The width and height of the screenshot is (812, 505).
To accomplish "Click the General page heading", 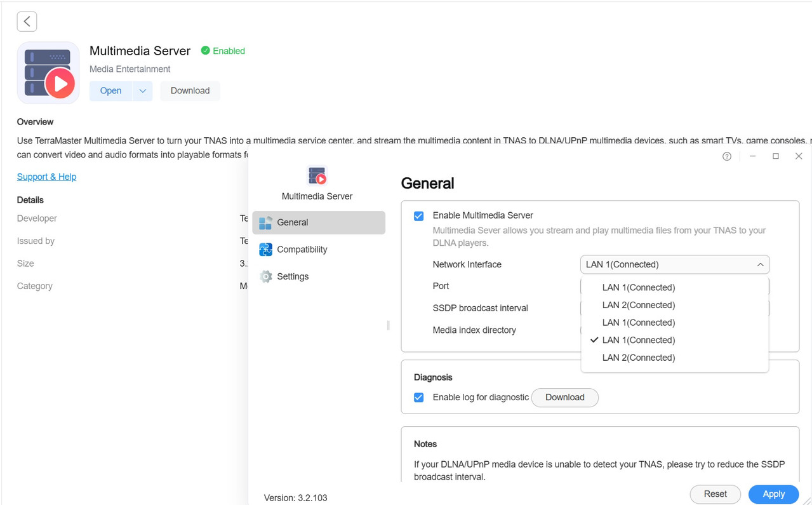I will [x=427, y=184].
